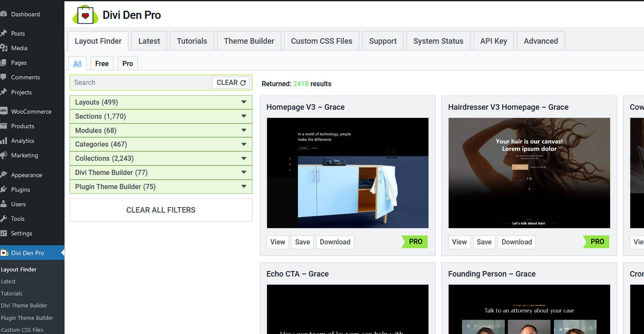
Task: Click the 'Founding Person – Grace' title
Action: 492,274
